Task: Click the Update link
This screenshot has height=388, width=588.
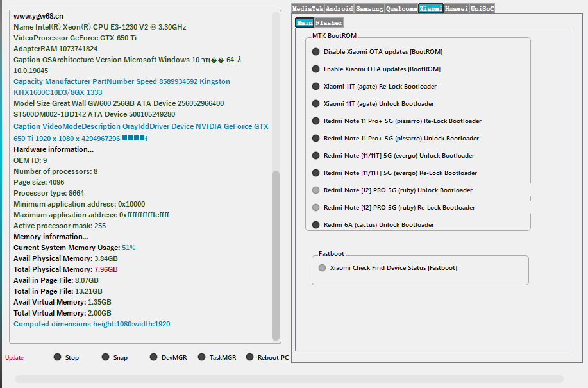Action: click(x=14, y=358)
